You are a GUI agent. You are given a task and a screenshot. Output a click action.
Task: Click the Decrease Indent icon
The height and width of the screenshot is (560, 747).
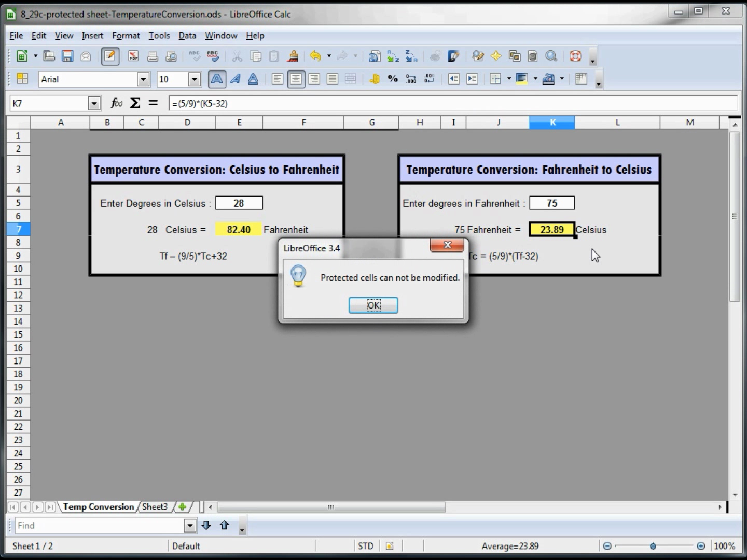click(x=454, y=79)
